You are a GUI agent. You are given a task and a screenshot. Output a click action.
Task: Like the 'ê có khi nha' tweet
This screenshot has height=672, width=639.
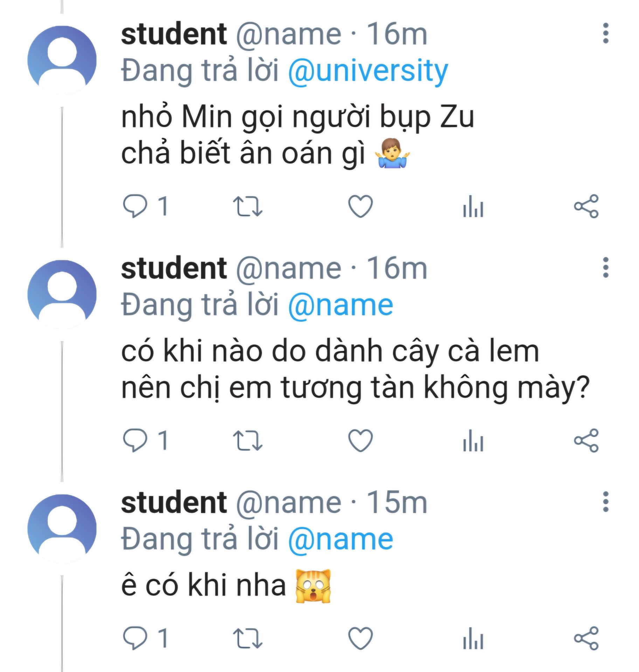[x=360, y=638]
